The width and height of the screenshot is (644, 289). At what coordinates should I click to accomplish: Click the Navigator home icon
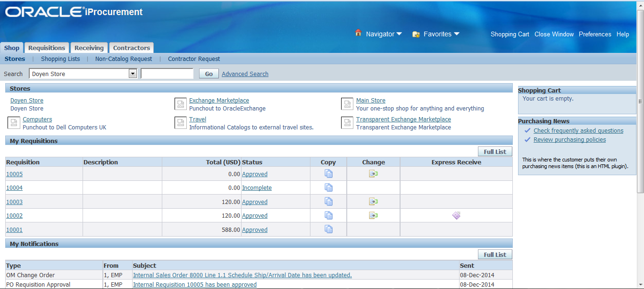click(x=358, y=33)
